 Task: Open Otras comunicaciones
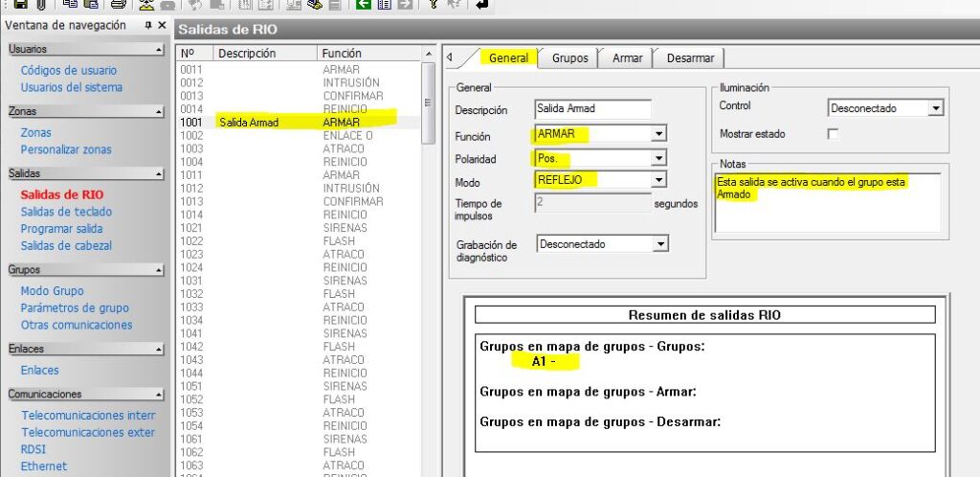pos(77,325)
